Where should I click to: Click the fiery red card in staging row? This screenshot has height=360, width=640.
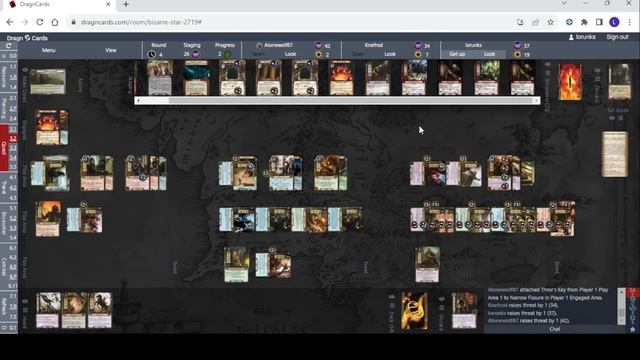341,78
